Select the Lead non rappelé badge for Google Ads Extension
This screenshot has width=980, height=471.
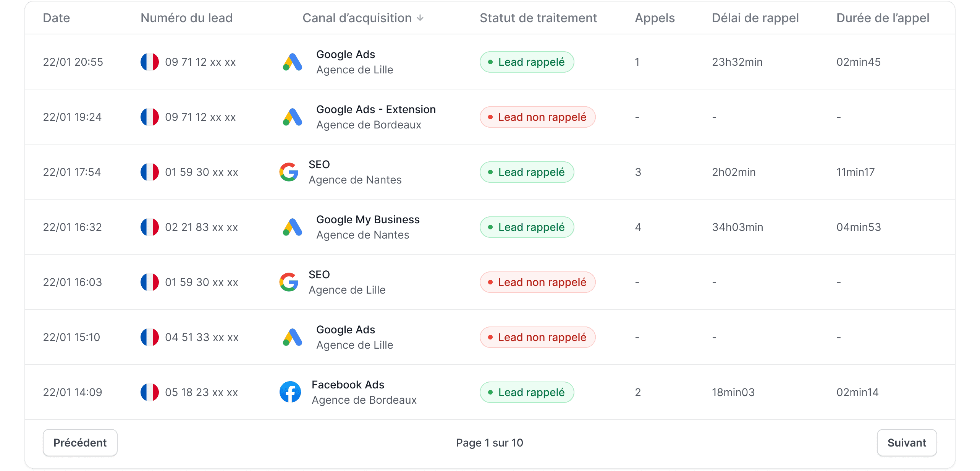537,117
